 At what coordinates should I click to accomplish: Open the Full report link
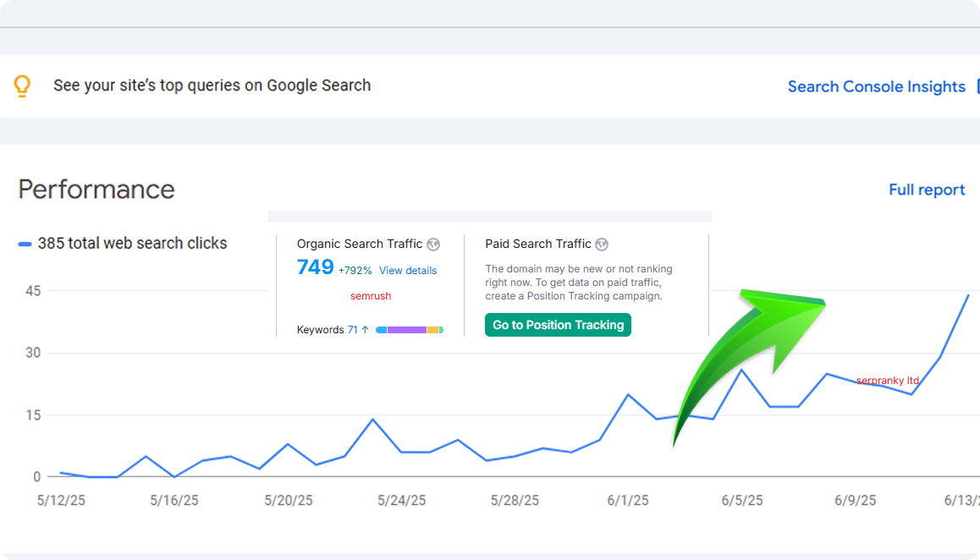[926, 189]
